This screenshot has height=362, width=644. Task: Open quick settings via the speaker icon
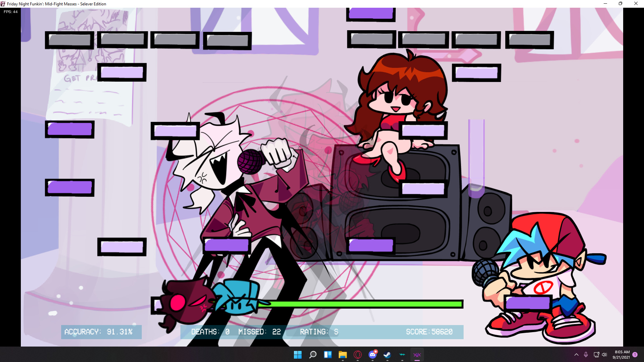coord(604,355)
